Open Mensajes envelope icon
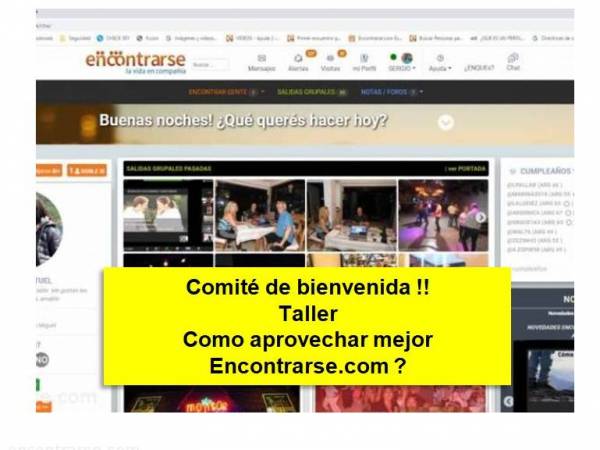 pos(262,58)
